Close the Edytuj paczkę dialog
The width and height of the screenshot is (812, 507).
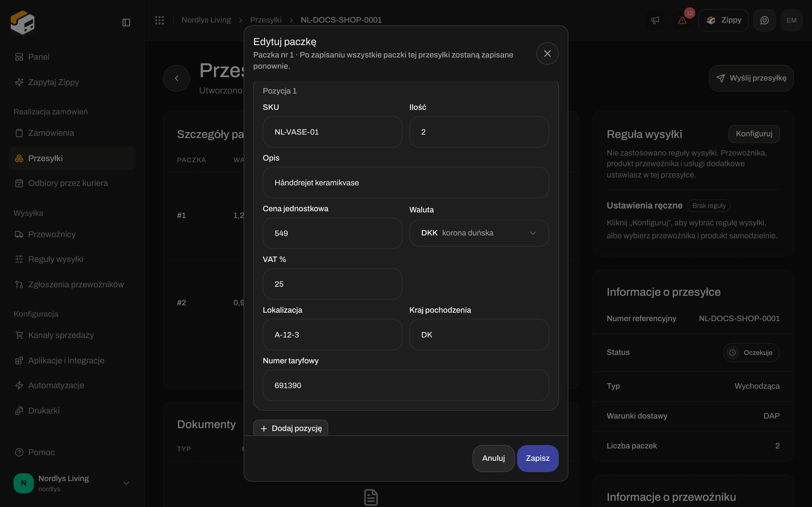547,53
